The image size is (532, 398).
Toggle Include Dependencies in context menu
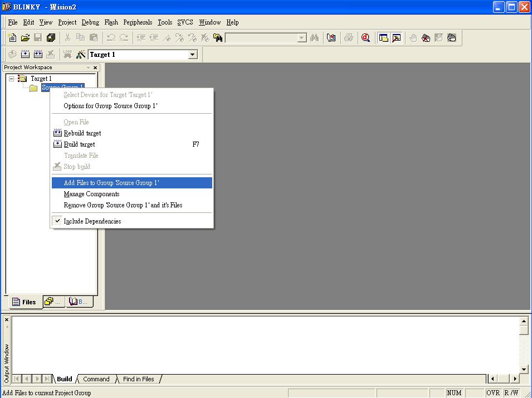tap(92, 221)
